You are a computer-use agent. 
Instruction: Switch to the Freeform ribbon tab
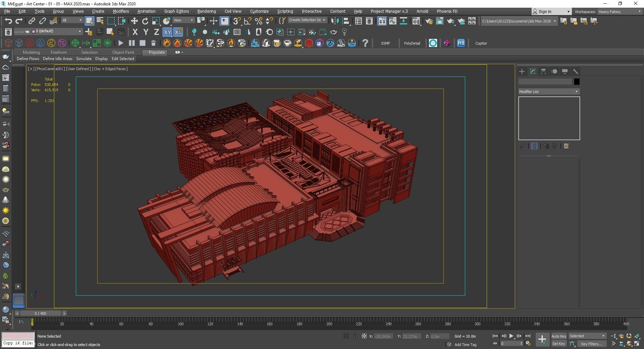[58, 52]
